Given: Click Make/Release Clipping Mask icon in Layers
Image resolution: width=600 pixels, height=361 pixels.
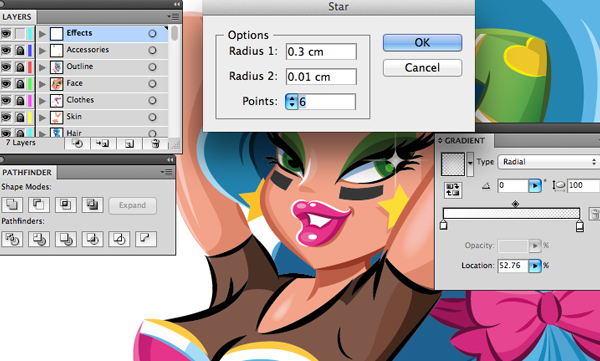Looking at the screenshot, I should click(77, 144).
